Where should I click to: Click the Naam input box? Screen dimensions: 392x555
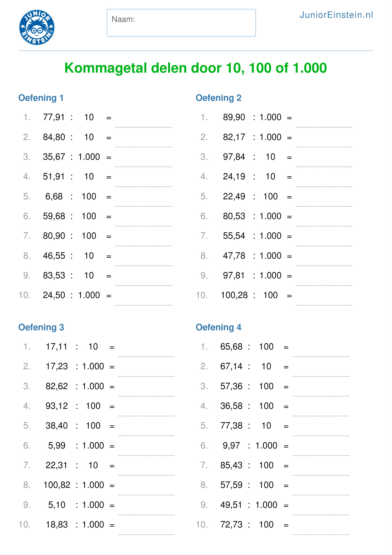pos(181,23)
